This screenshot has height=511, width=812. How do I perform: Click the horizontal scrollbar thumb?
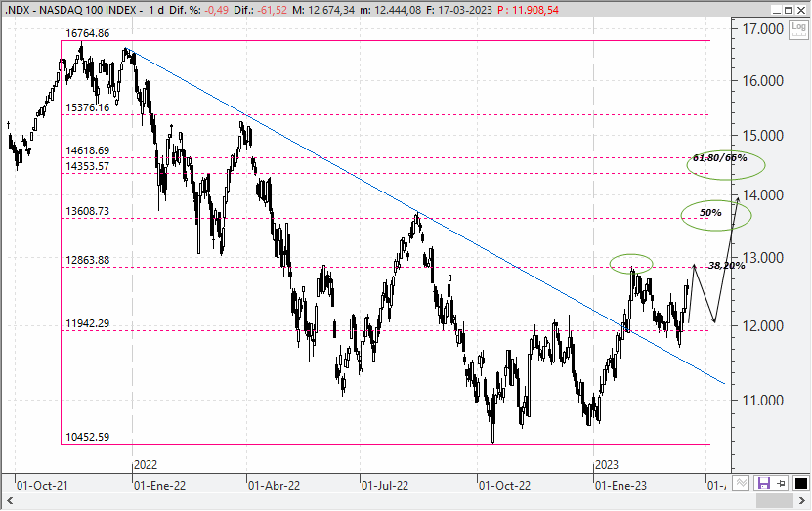pos(775,500)
